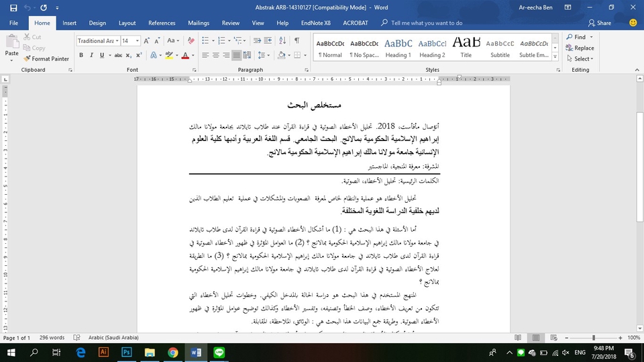Activate the Format Painter
644x362 pixels.
pos(46,59)
